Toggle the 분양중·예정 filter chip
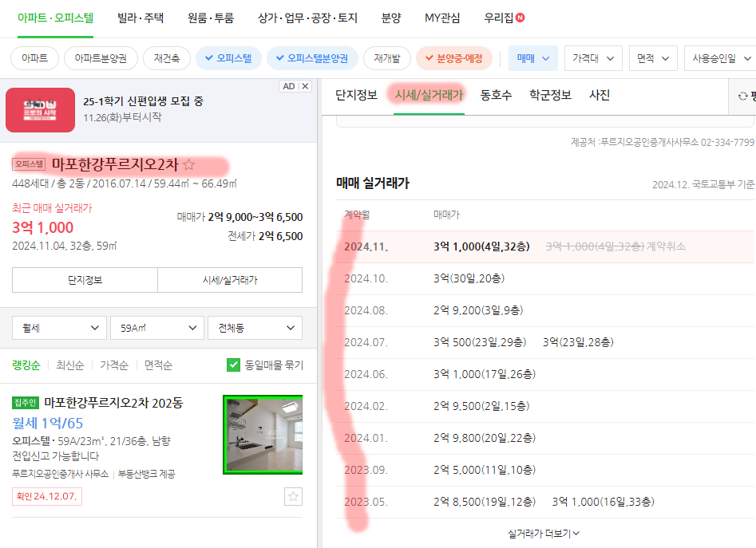The image size is (756, 548). click(x=454, y=58)
